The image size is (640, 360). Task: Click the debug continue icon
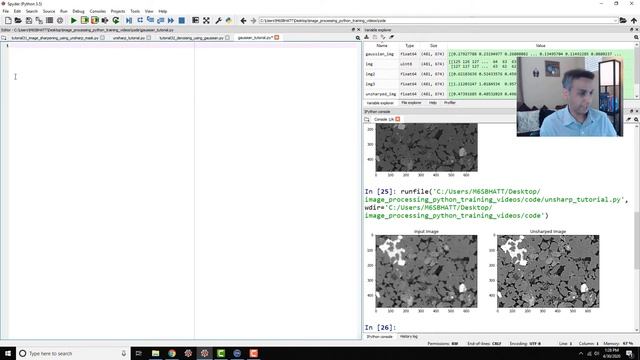[171, 20]
